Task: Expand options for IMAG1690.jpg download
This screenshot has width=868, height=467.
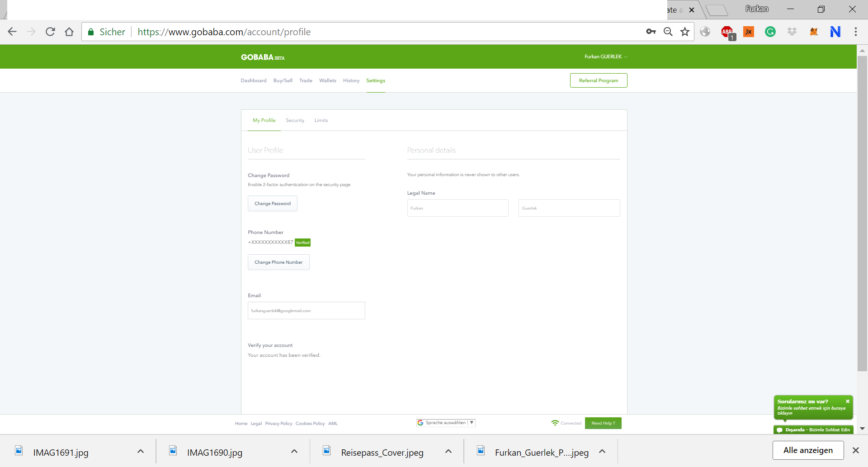Action: pos(294,451)
